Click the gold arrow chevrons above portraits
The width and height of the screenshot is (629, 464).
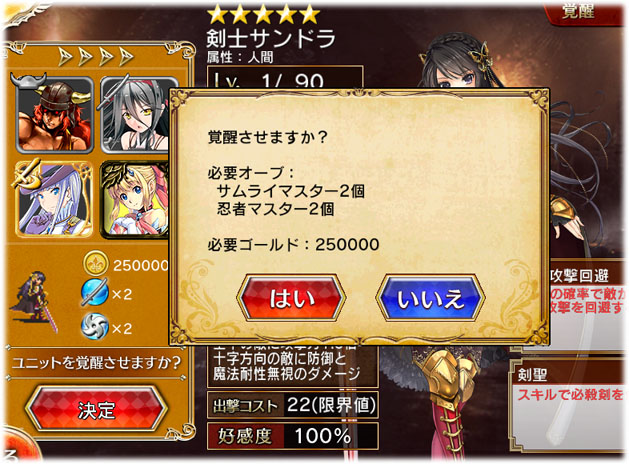coord(96,56)
